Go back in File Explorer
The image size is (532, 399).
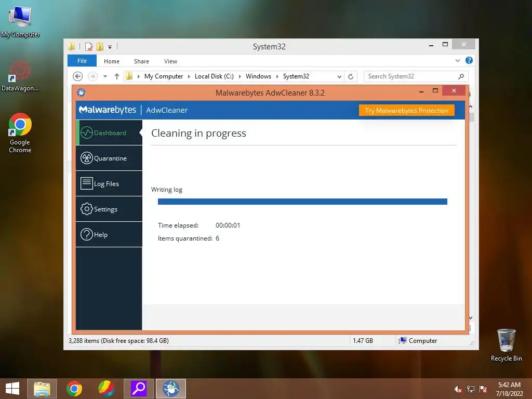[78, 76]
